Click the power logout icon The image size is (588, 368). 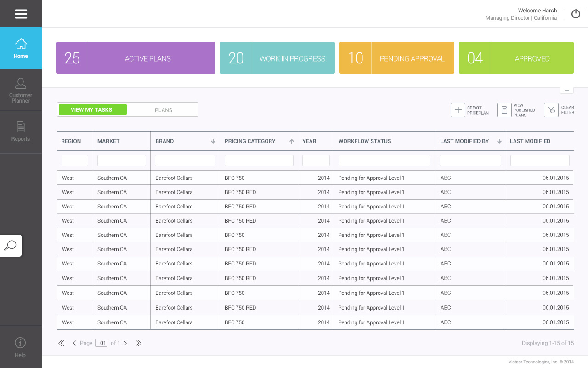pyautogui.click(x=576, y=14)
